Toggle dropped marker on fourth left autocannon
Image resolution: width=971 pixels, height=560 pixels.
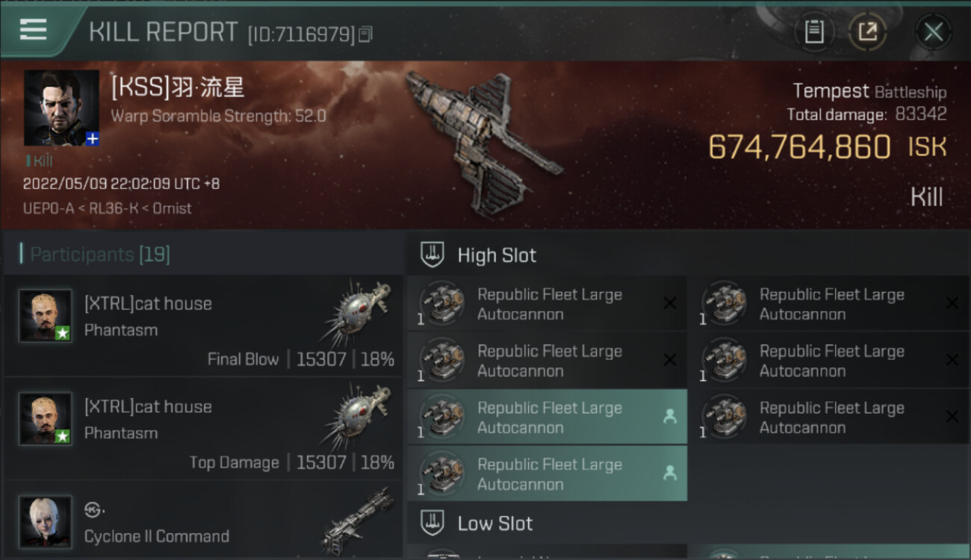[x=669, y=473]
